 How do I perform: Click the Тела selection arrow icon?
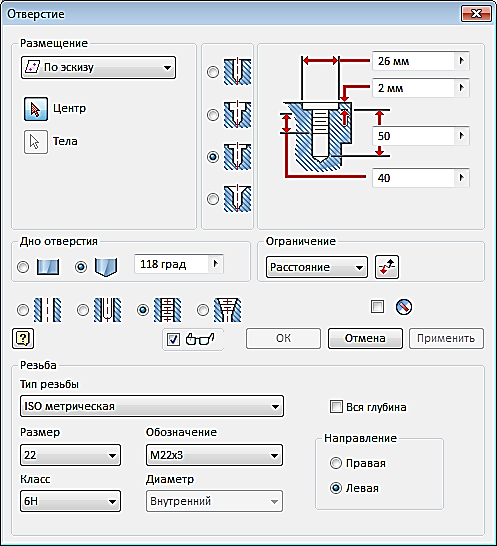pyautogui.click(x=36, y=142)
